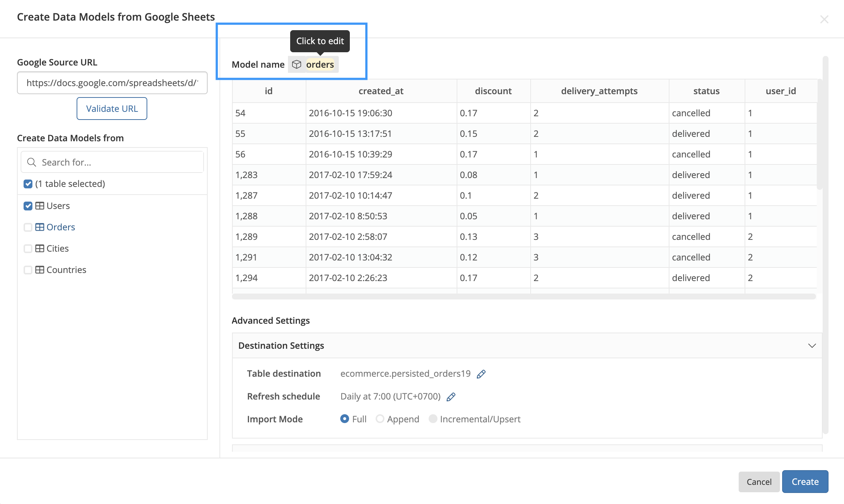
Task: Click the cell '2016-10-15 19:06:30'
Action: [x=381, y=113]
